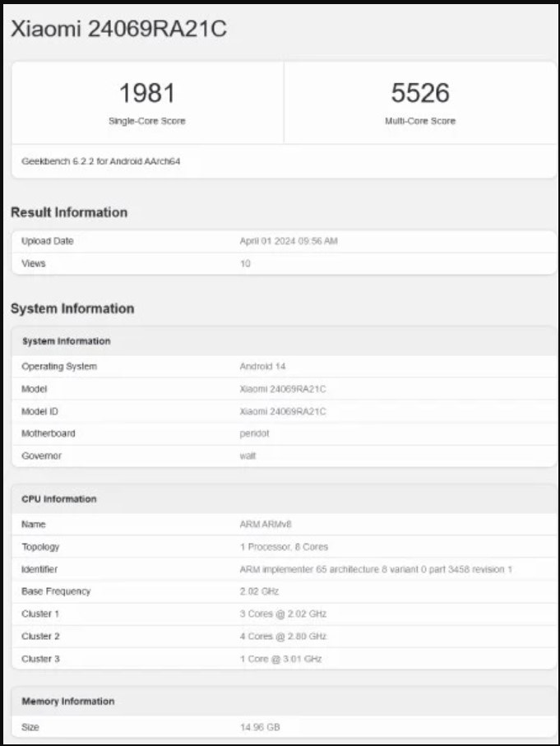Screen dimensions: 560x746
Task: Click the Motherboard label
Action: (x=48, y=433)
